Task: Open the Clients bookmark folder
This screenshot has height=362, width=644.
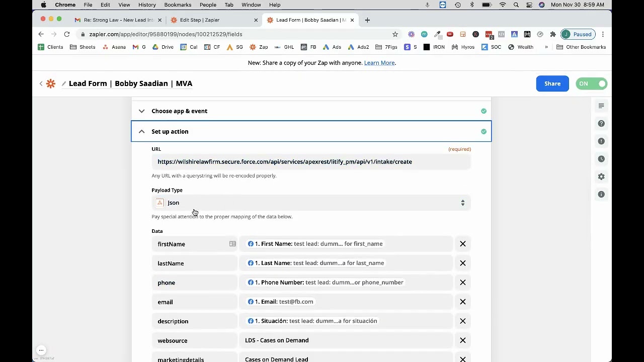Action: pyautogui.click(x=50, y=47)
